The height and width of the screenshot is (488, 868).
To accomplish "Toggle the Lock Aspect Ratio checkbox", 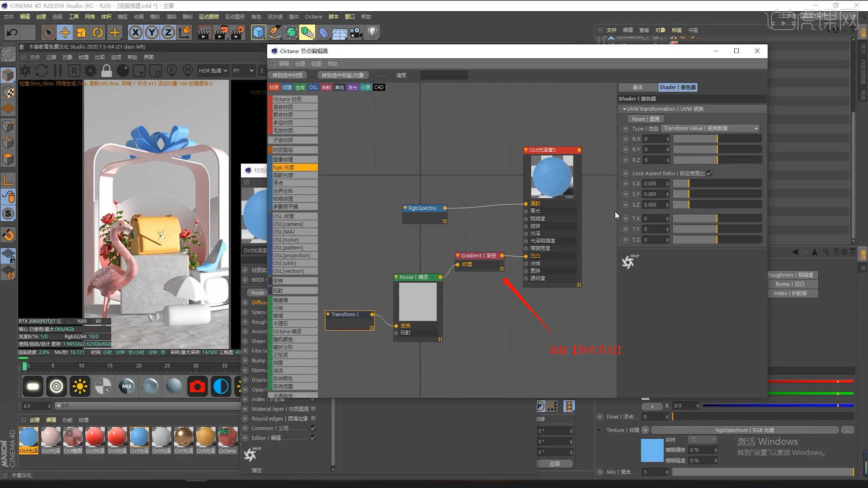I will pos(709,173).
